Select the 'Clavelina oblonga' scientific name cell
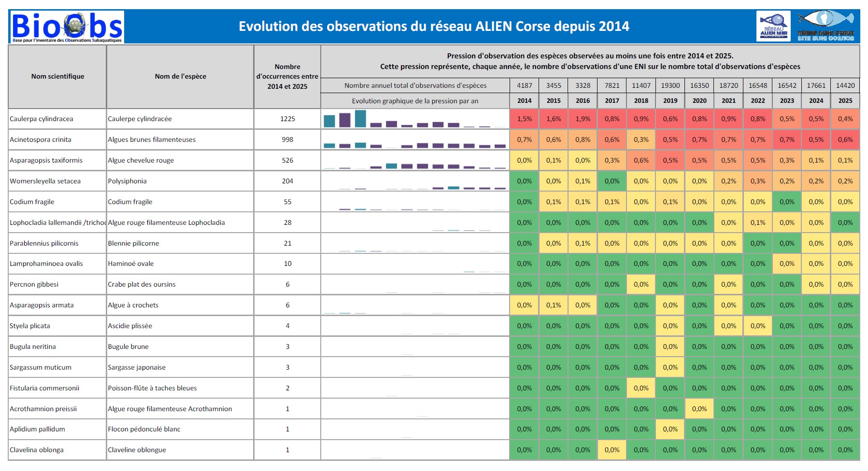 point(37,450)
